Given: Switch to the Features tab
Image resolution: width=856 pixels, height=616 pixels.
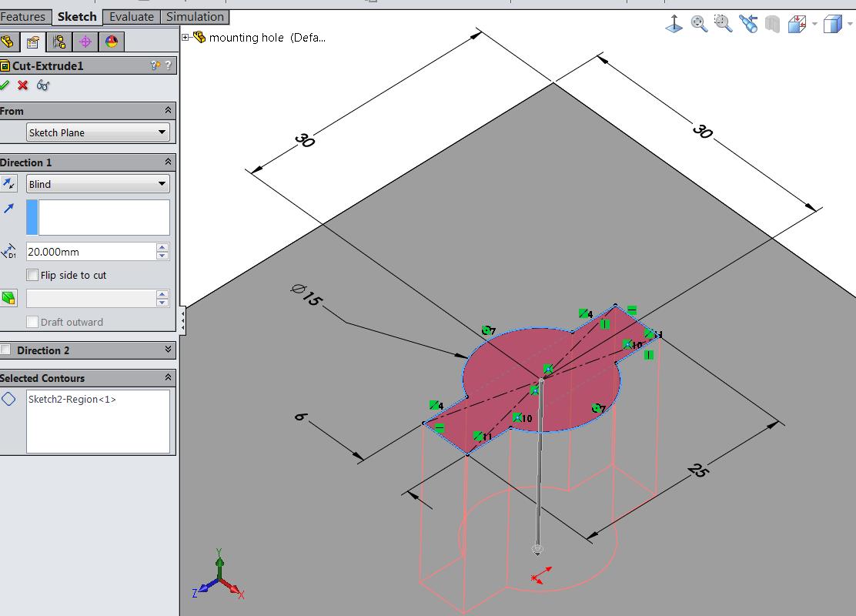Looking at the screenshot, I should tap(24, 16).
